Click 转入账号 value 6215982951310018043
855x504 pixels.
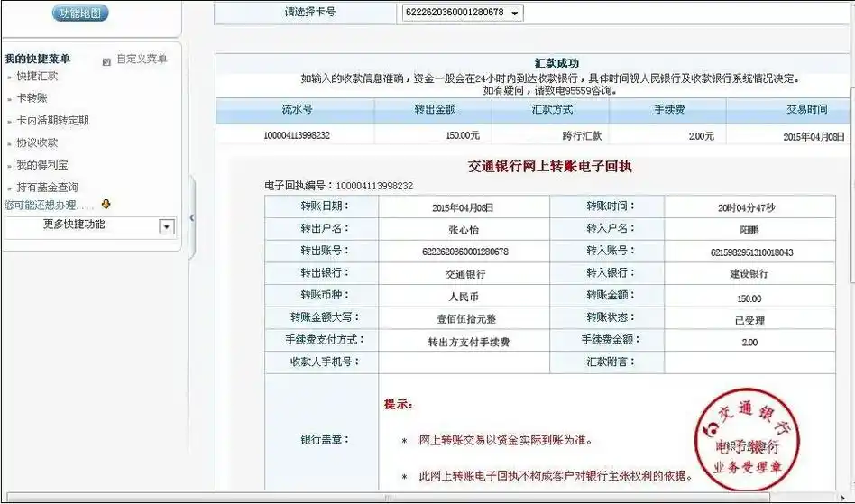tap(752, 252)
